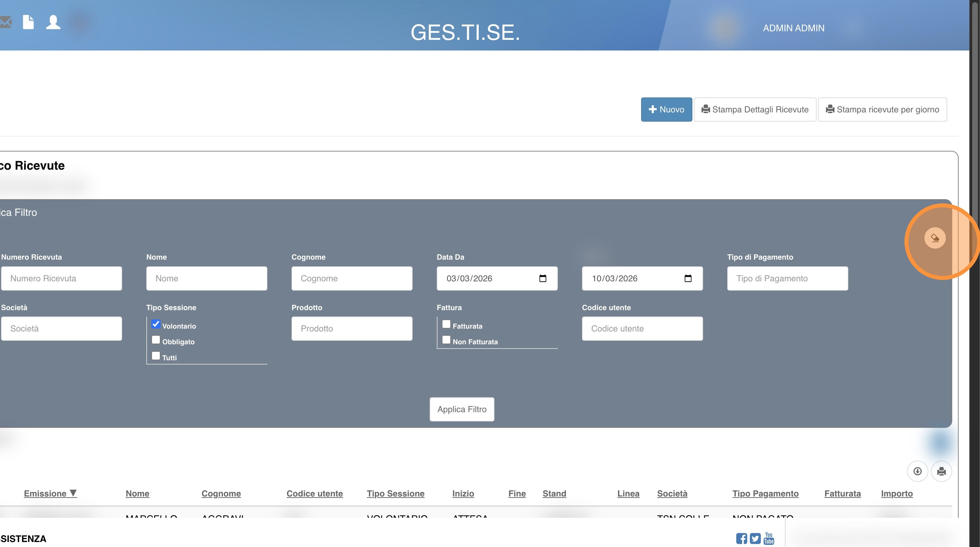Open calendar picker for 10/03/2026 date

click(x=688, y=278)
